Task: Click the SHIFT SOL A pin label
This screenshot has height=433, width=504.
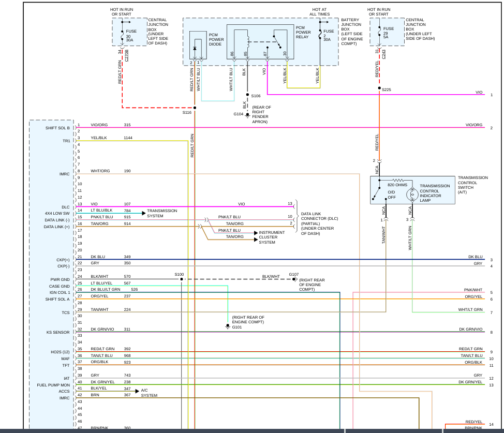Action: [57, 300]
